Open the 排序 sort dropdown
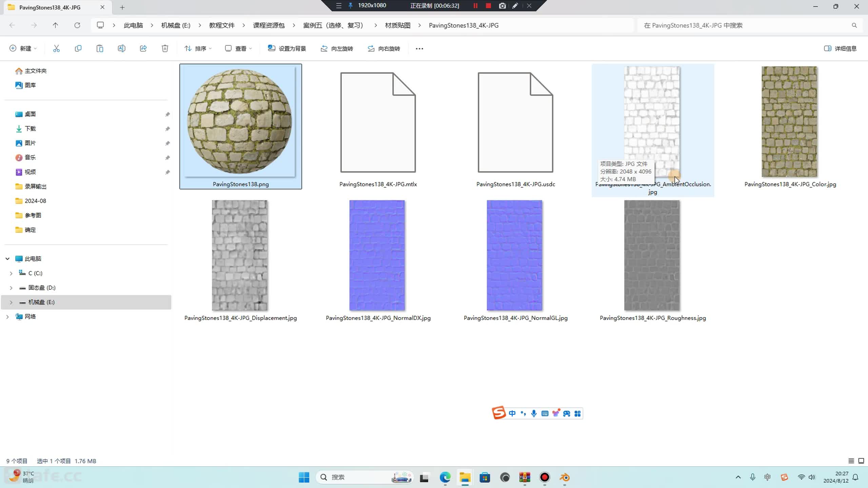Screen dimensions: 868x488 click(198, 48)
